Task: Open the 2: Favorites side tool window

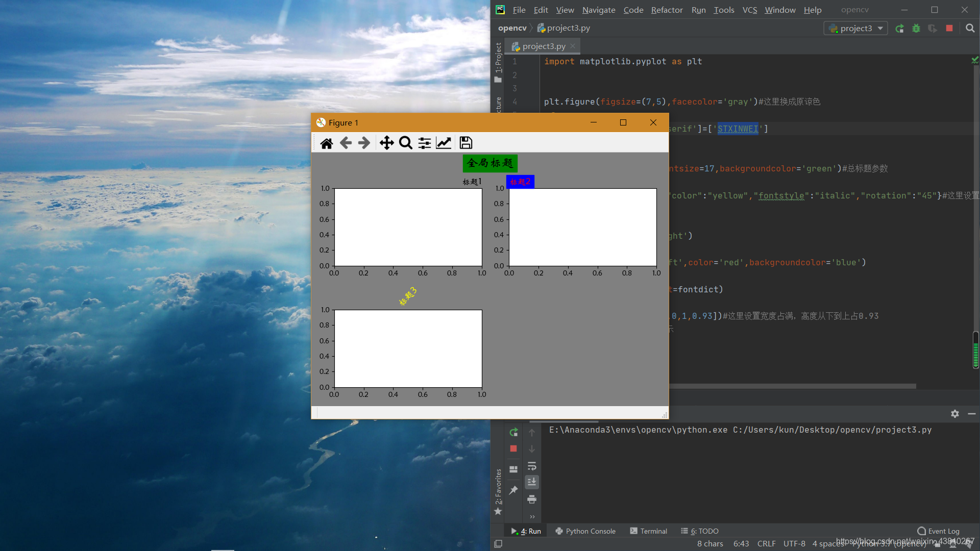Action: pyautogui.click(x=498, y=491)
